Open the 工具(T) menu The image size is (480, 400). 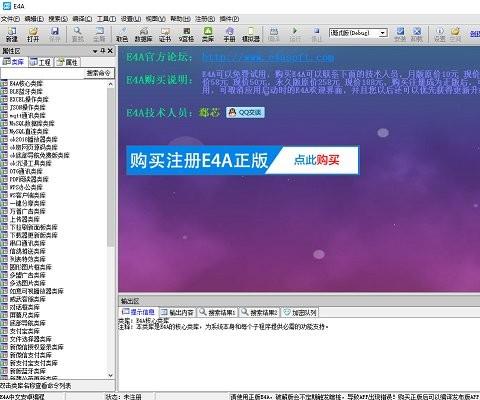tap(106, 19)
